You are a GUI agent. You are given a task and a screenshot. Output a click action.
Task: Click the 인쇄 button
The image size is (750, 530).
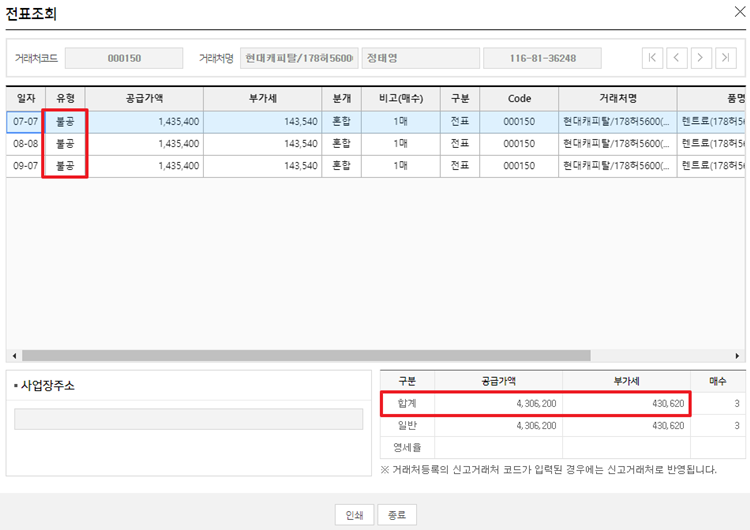tap(354, 515)
